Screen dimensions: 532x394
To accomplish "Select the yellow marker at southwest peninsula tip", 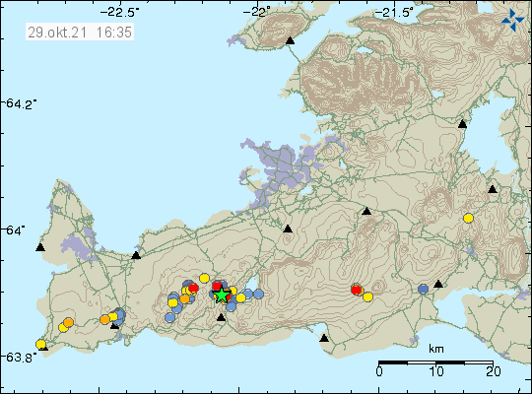I will [x=40, y=344].
